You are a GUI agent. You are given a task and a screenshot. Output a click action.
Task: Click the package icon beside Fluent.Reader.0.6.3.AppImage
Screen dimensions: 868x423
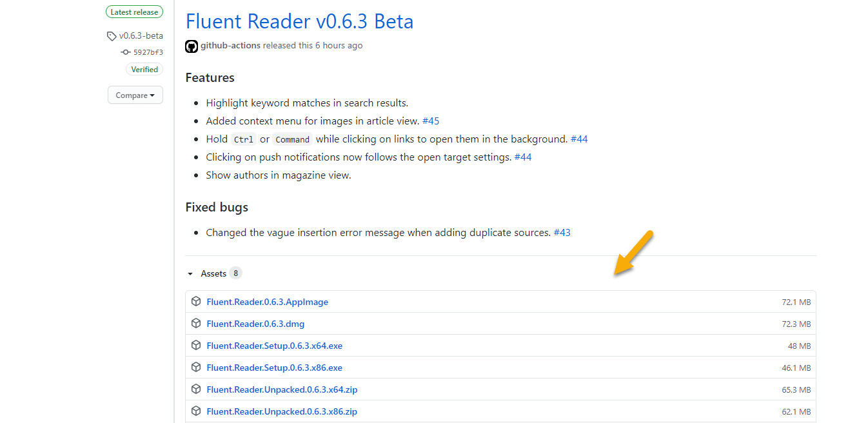(196, 301)
